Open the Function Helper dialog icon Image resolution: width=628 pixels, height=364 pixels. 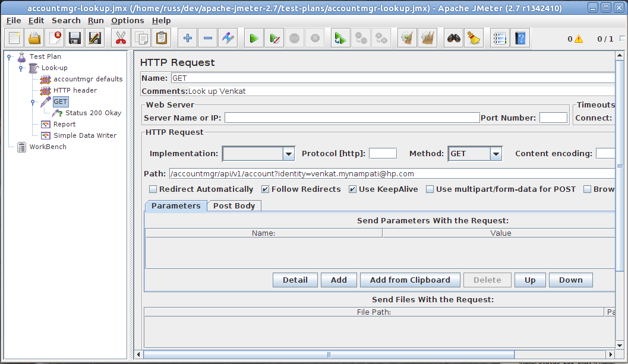tap(500, 39)
